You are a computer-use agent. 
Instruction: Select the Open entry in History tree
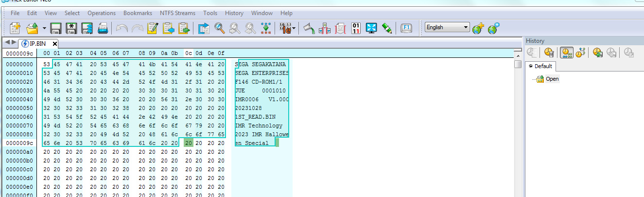tap(552, 79)
